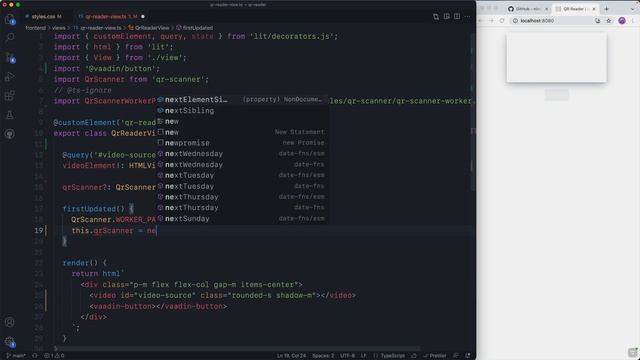Click the qr-reader-view.ts breadcrumb
This screenshot has height=360, width=640.
pos(98,28)
